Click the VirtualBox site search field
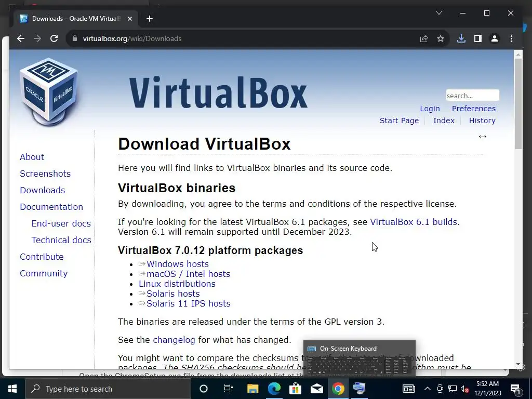Viewport: 532px width, 399px height. (472, 96)
